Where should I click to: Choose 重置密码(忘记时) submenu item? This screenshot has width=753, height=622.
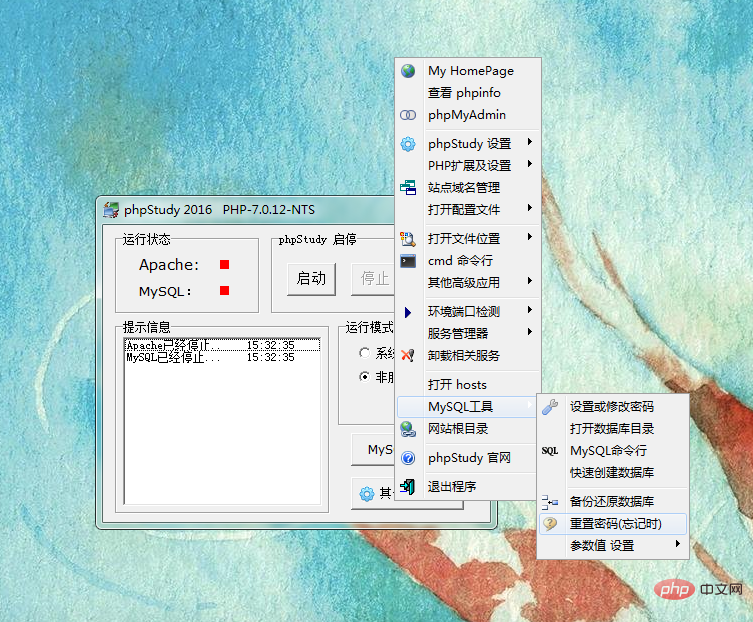tap(613, 524)
